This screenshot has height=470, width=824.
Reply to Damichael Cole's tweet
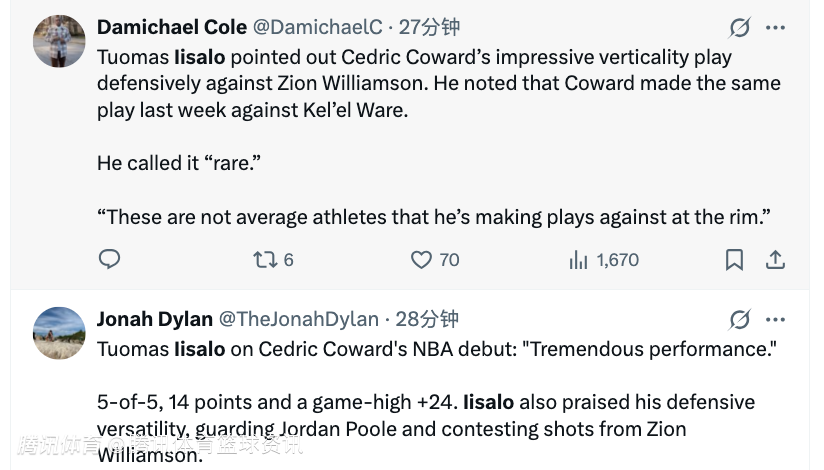point(109,260)
